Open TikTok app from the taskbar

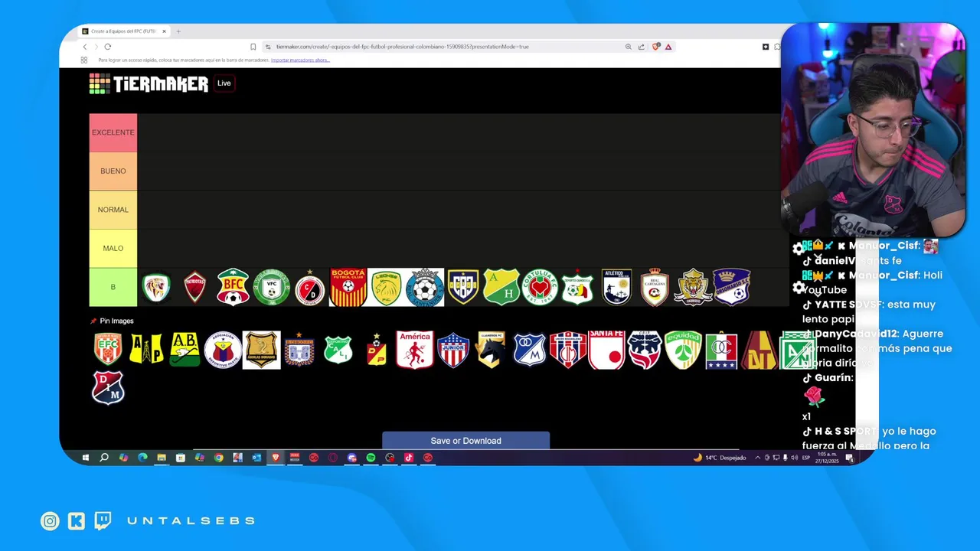(x=409, y=458)
